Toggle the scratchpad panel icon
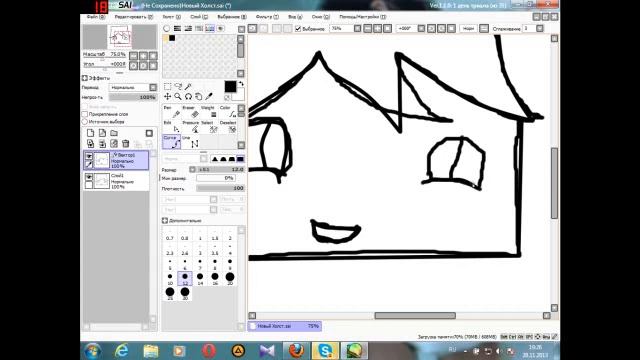The image size is (640, 360). point(220,29)
